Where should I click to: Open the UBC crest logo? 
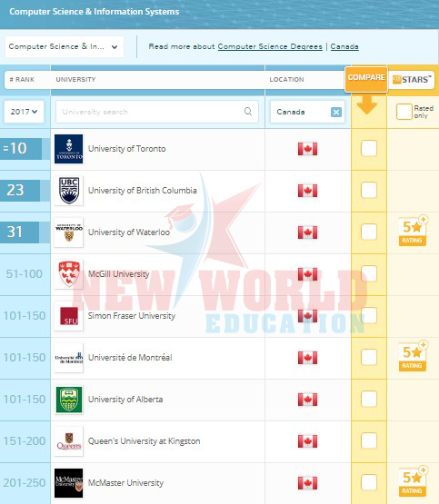click(68, 191)
